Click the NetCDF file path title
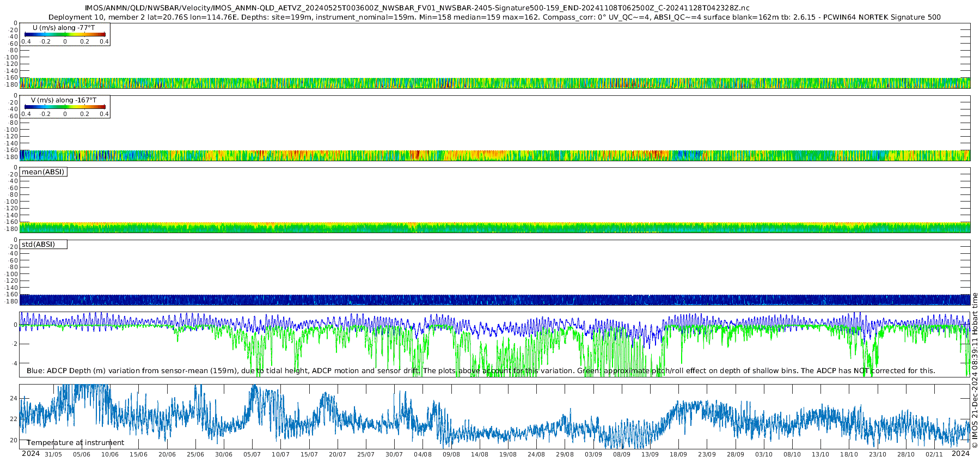Viewport: 980px width, 463px height. (417, 8)
